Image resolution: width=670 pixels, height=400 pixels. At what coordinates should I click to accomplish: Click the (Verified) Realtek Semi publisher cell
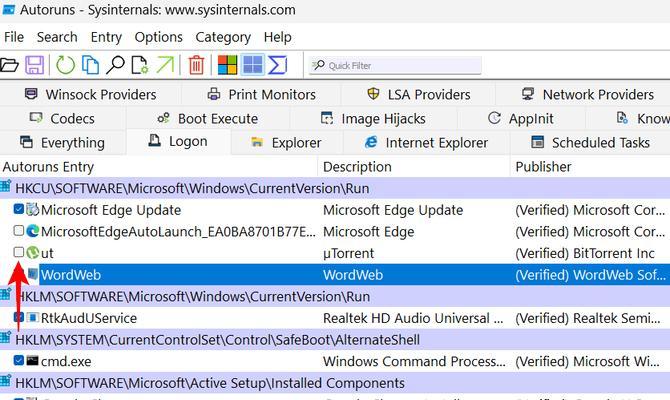(x=590, y=318)
